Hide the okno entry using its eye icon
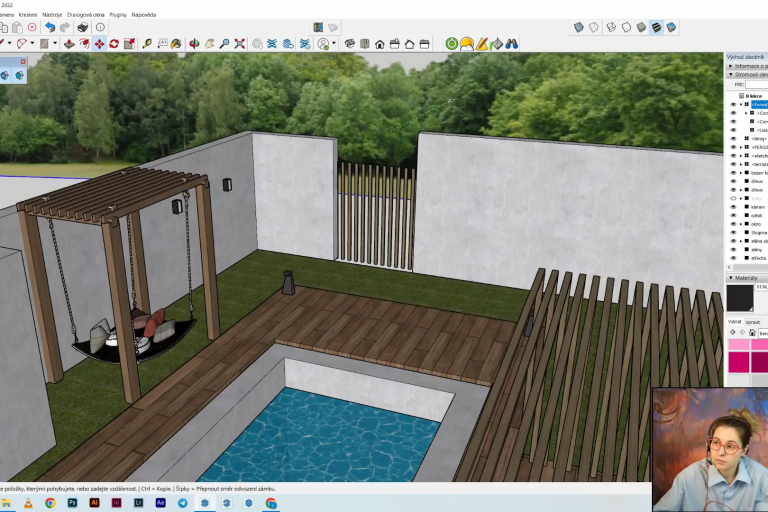 pos(732,224)
